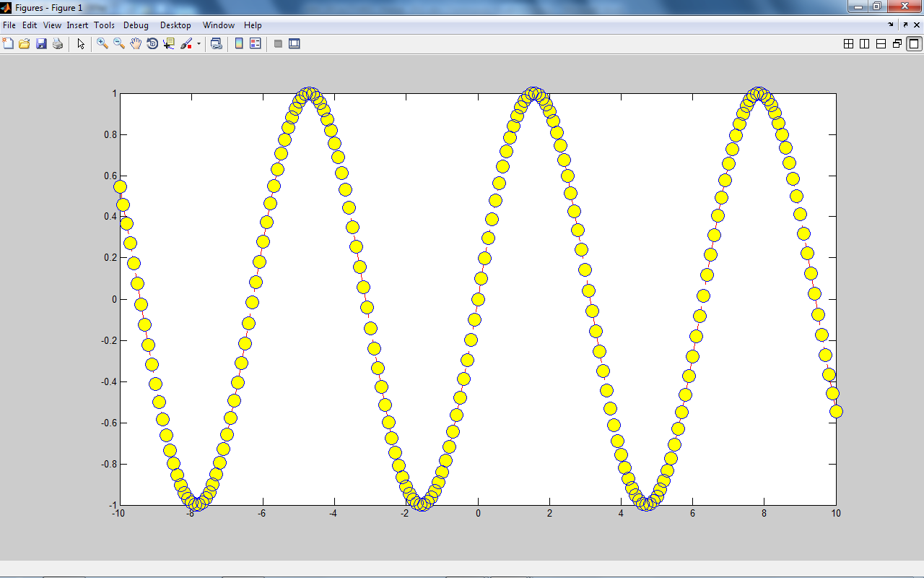
Task: Open the docking actions arrow in menu bar
Action: coord(892,25)
